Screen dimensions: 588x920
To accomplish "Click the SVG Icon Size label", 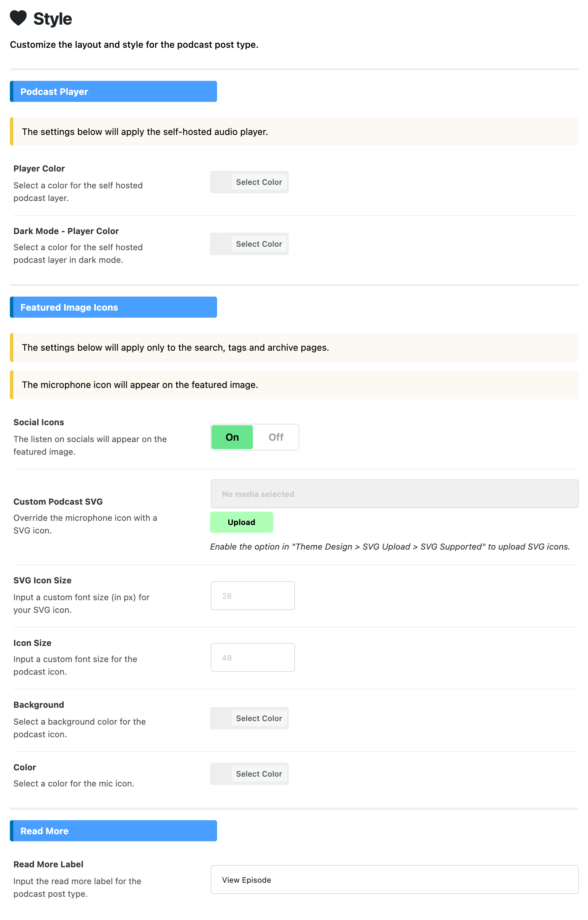I will [x=43, y=580].
